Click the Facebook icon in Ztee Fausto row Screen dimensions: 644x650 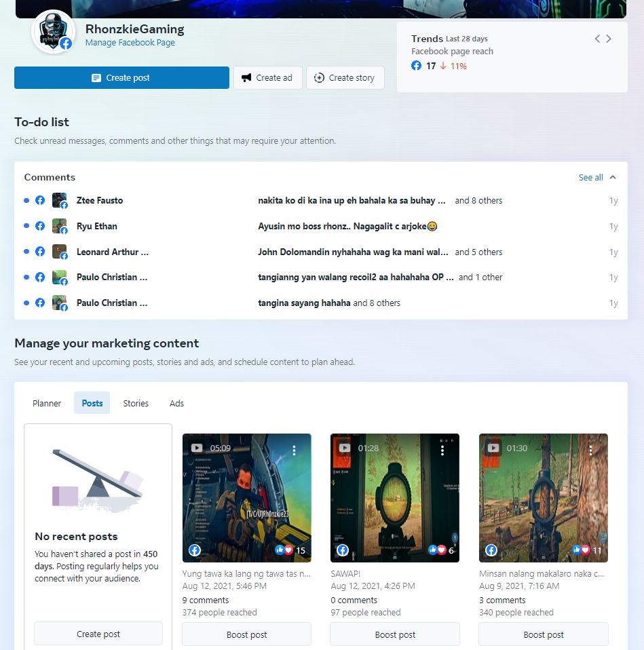pyautogui.click(x=40, y=200)
